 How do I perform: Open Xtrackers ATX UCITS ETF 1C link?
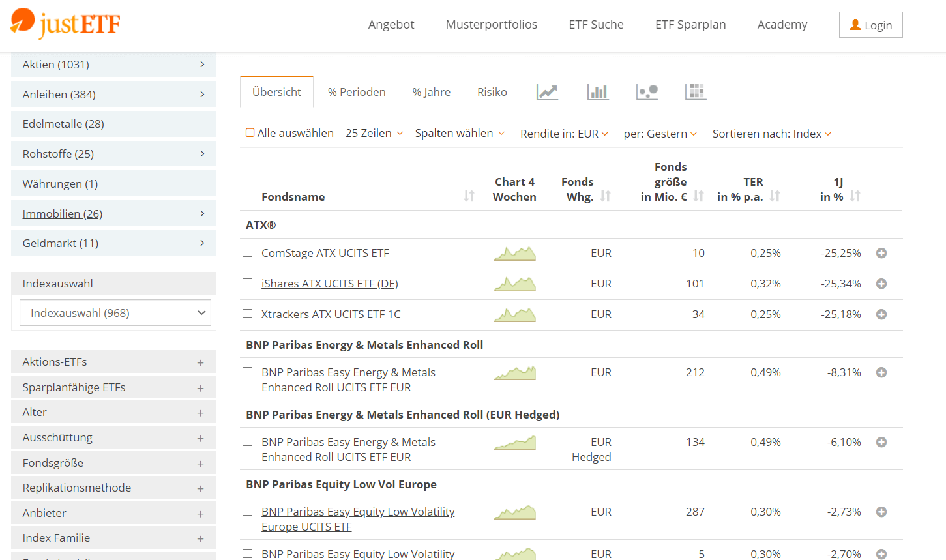pos(331,314)
